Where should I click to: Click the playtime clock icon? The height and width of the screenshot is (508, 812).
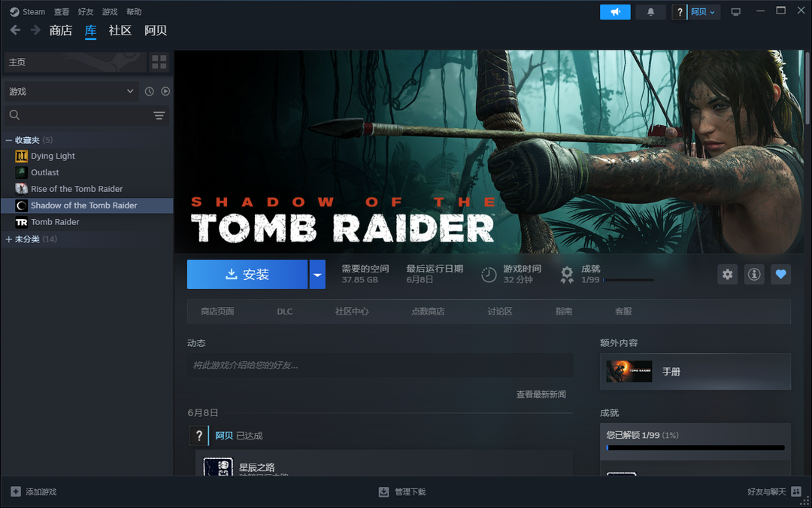click(x=489, y=275)
